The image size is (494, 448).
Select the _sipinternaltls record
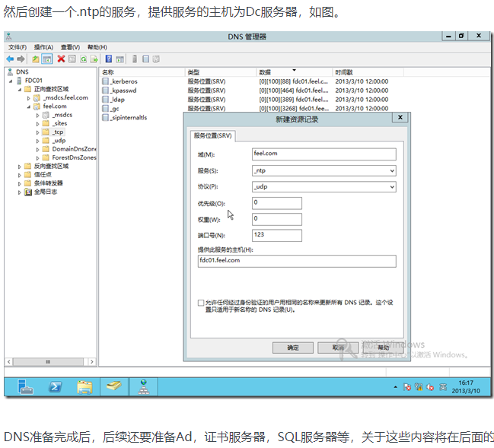(x=125, y=118)
